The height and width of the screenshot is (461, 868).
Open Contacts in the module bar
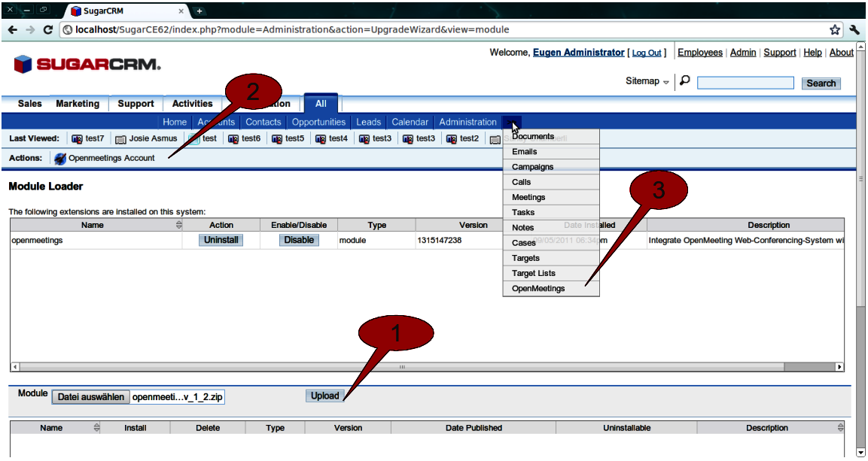[x=263, y=122]
